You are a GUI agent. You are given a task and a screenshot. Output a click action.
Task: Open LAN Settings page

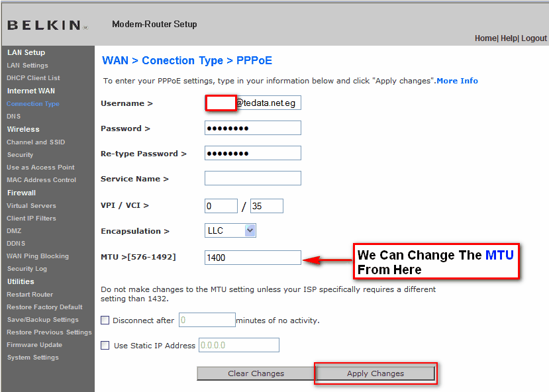coord(27,66)
